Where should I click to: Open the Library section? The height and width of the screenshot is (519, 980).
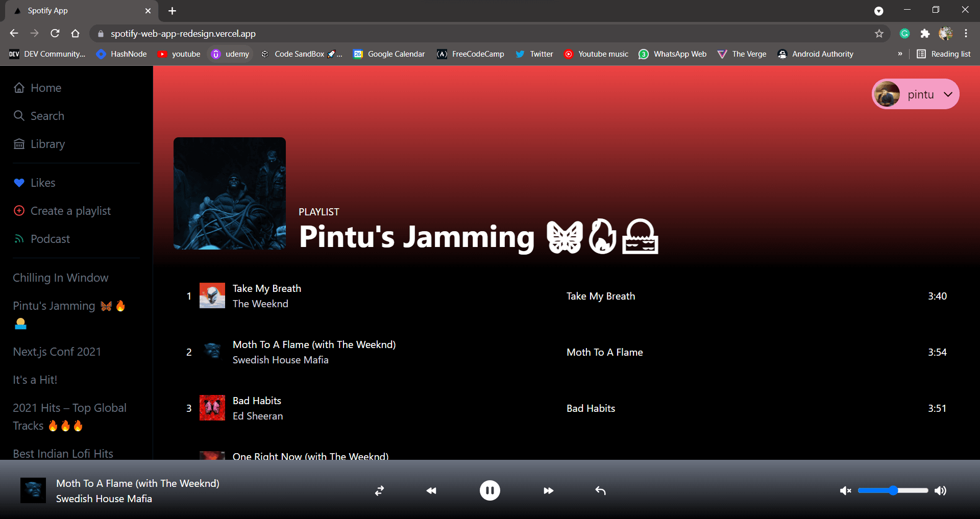(47, 144)
